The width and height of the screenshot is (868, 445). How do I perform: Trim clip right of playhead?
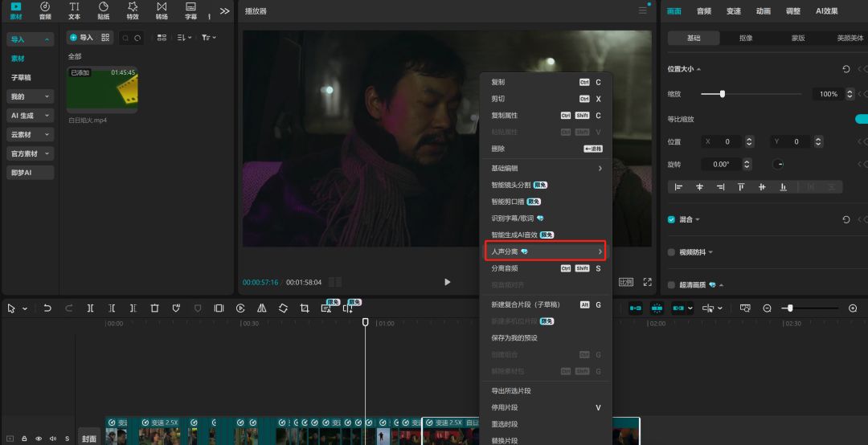(133, 308)
